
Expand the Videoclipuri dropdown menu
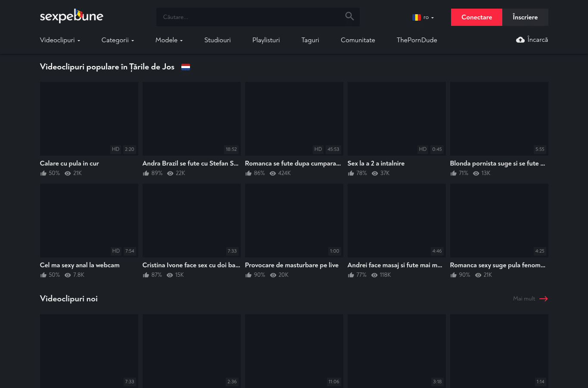tap(60, 40)
